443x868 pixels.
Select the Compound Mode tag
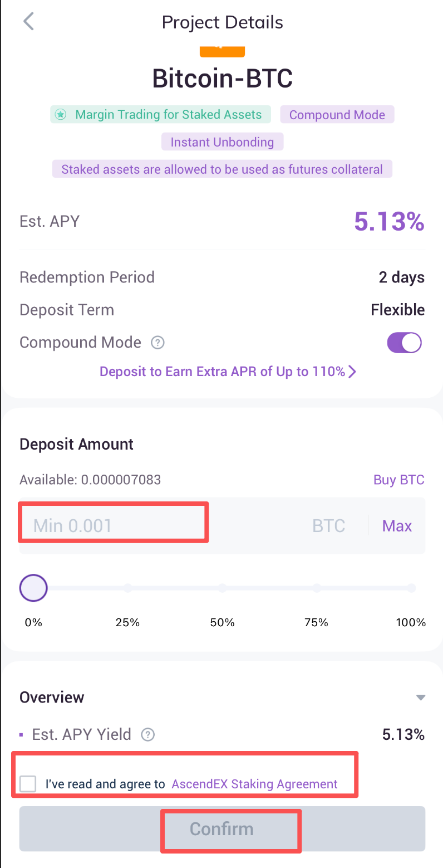pyautogui.click(x=337, y=115)
